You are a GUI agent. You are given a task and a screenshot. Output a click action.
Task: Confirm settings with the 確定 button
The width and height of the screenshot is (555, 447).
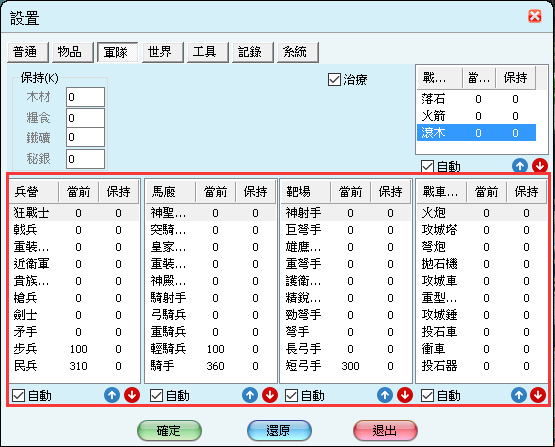pos(169,430)
